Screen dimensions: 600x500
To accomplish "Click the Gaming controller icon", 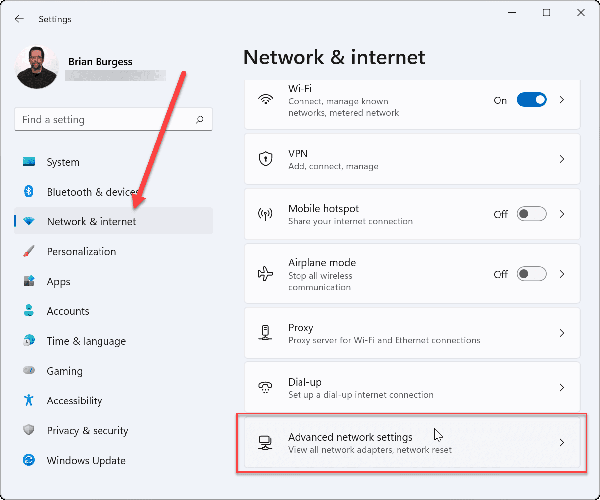I will 29,370.
